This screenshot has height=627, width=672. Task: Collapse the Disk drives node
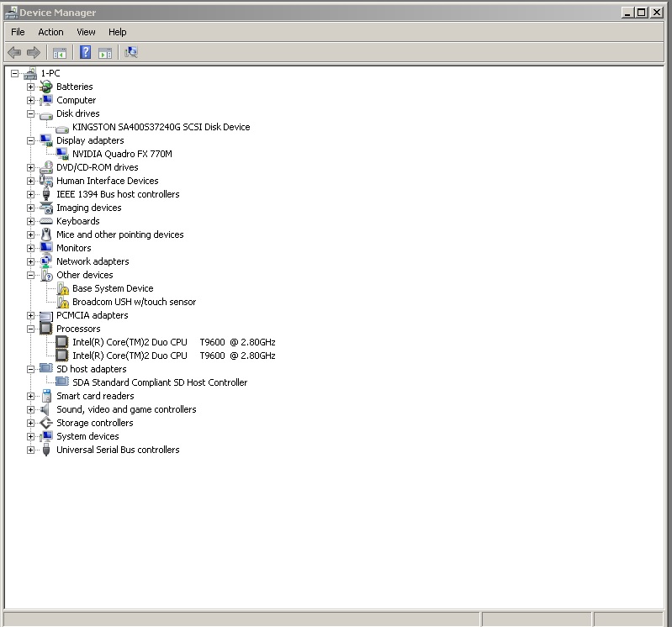[x=30, y=114]
